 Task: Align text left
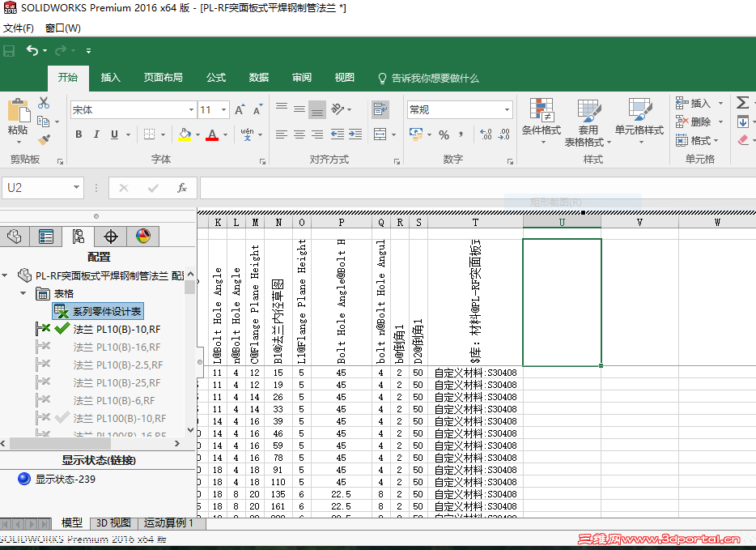(282, 134)
